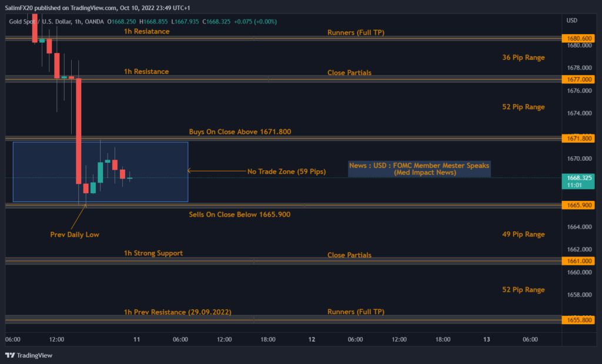The width and height of the screenshot is (602, 364).
Task: Click the '49 Pip Range' label
Action: pyautogui.click(x=523, y=234)
